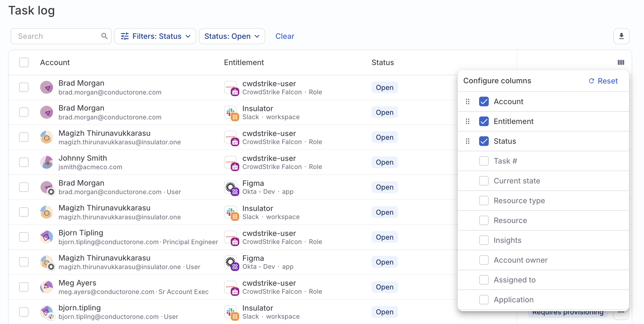The image size is (644, 324).
Task: Disable the Status column checkbox
Action: point(484,141)
